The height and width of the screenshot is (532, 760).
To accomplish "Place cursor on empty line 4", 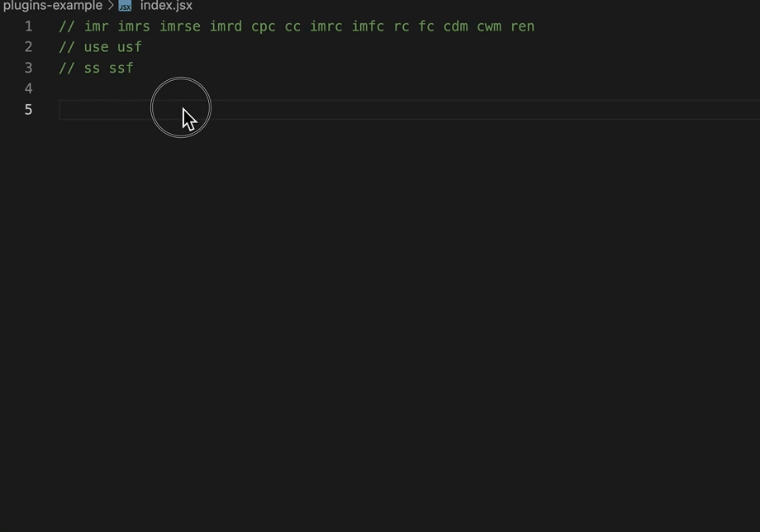I will [410, 88].
